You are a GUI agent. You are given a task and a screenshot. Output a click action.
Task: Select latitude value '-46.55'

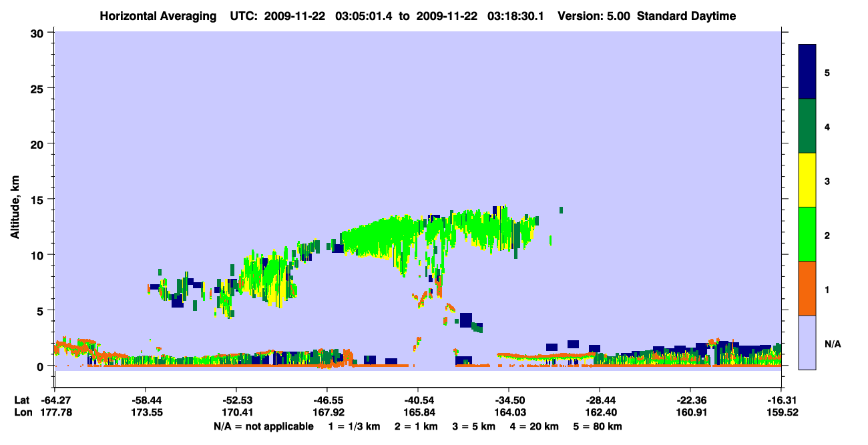coord(327,400)
